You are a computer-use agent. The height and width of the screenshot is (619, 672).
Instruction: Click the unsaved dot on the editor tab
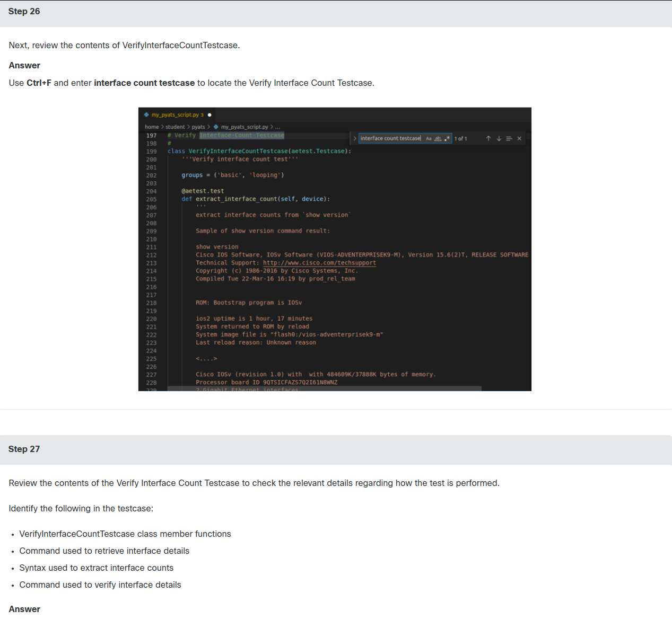210,114
